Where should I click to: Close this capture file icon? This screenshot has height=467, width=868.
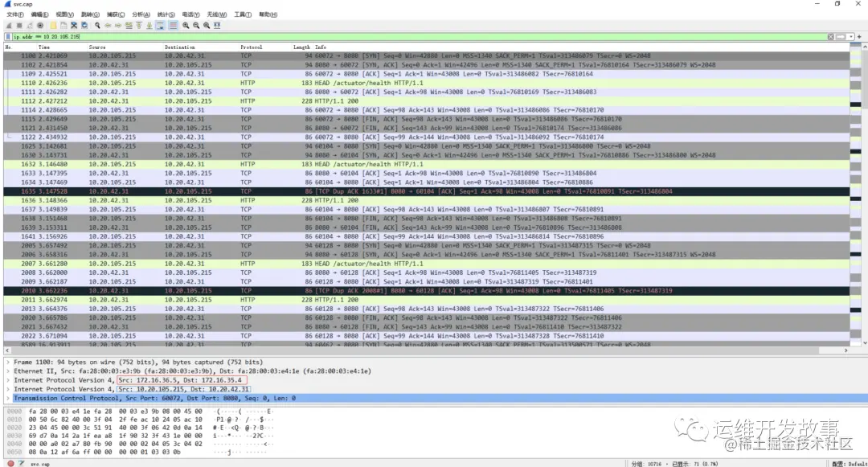pyautogui.click(x=74, y=26)
